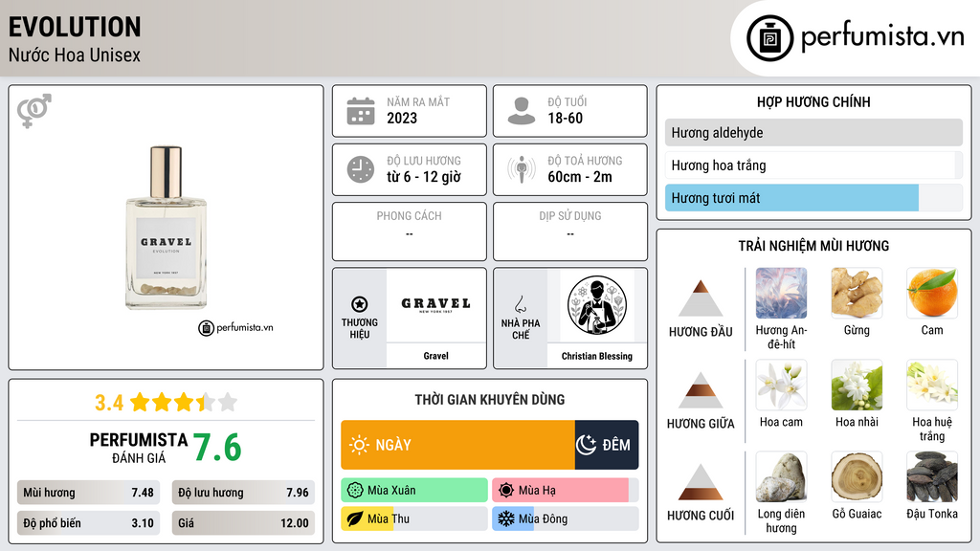Click the Dịp sử dụng occasion box
This screenshot has width=980, height=551.
click(x=570, y=231)
